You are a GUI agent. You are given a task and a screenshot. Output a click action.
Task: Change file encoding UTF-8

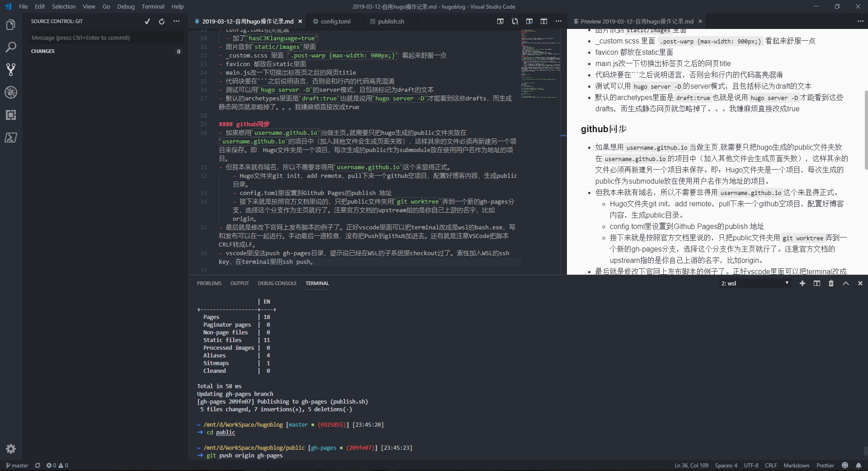[751, 466]
